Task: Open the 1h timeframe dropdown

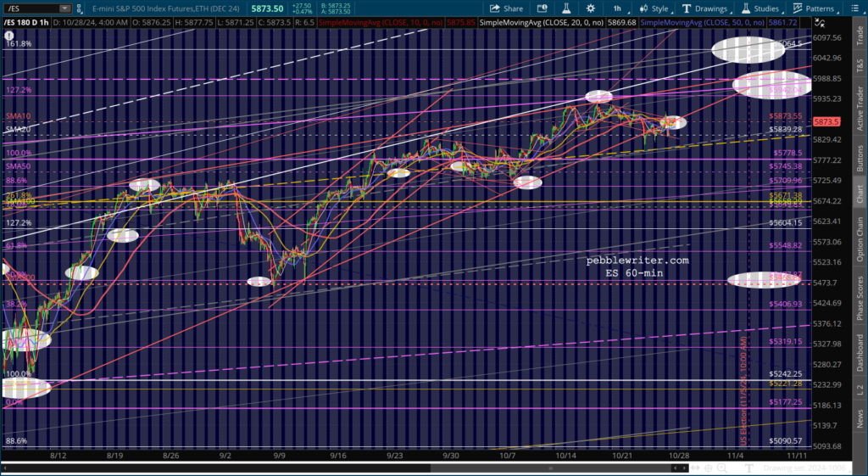Action: (x=617, y=8)
